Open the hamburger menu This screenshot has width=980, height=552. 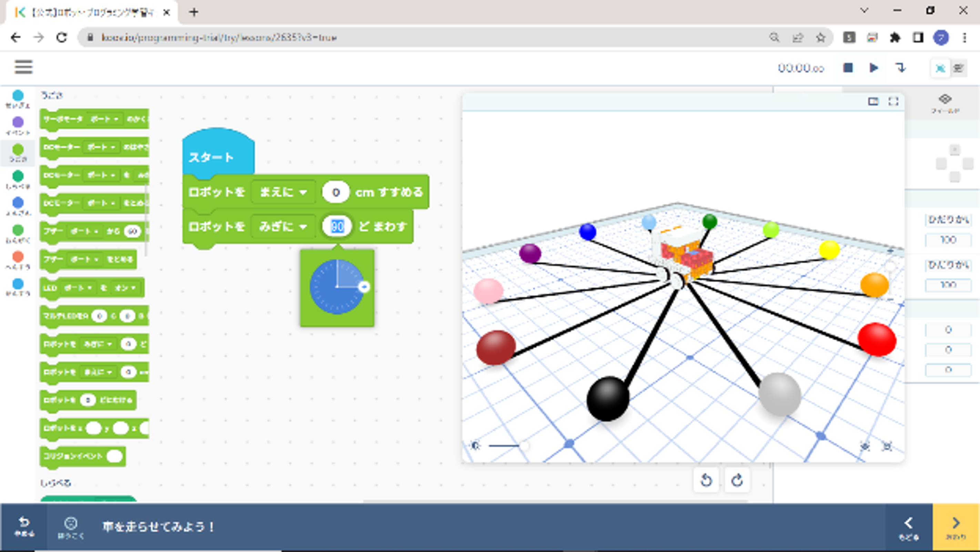coord(23,67)
